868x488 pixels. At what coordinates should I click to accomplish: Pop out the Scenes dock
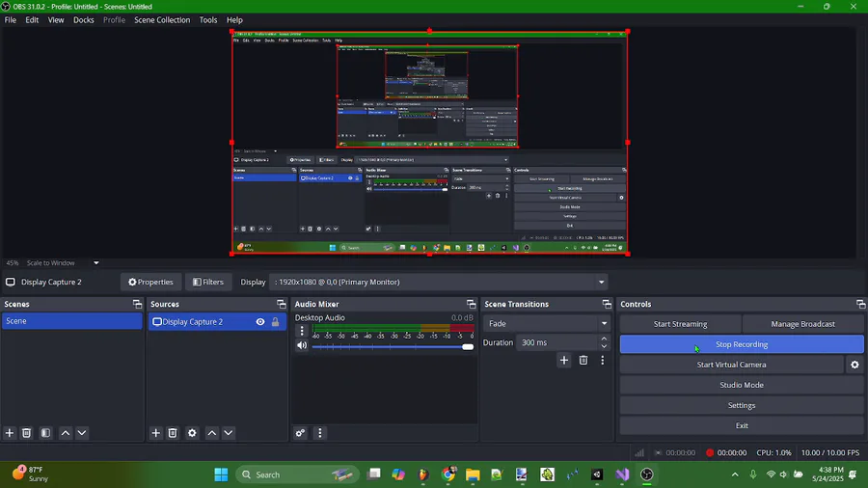137,304
